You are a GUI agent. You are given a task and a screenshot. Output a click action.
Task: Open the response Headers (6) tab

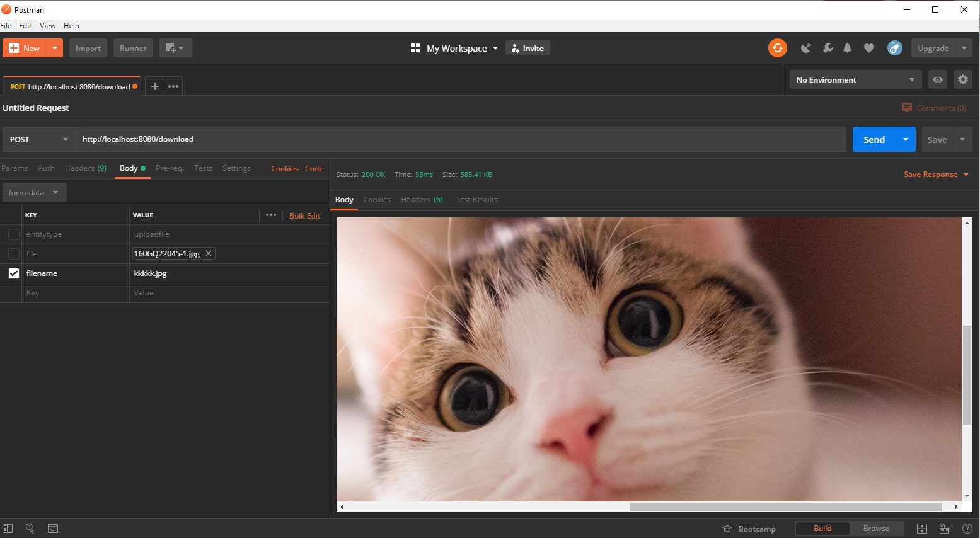tap(422, 200)
